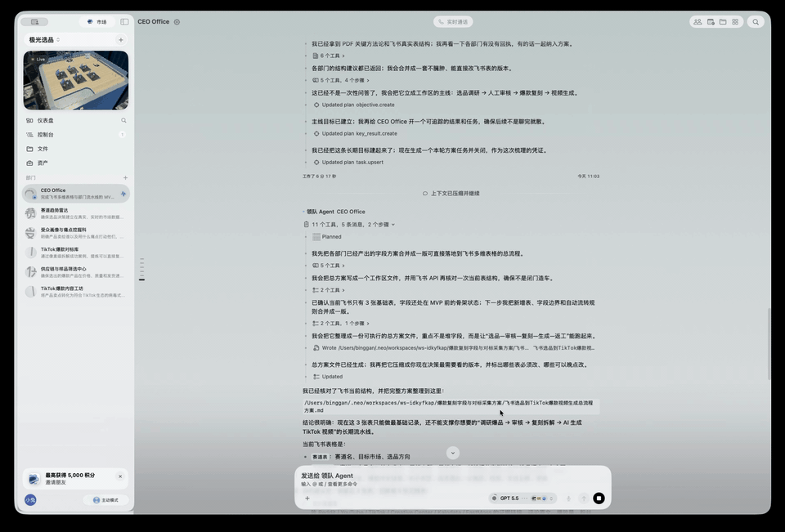785x532 pixels.
Task: Open the folder icon in top toolbar
Action: pos(723,21)
